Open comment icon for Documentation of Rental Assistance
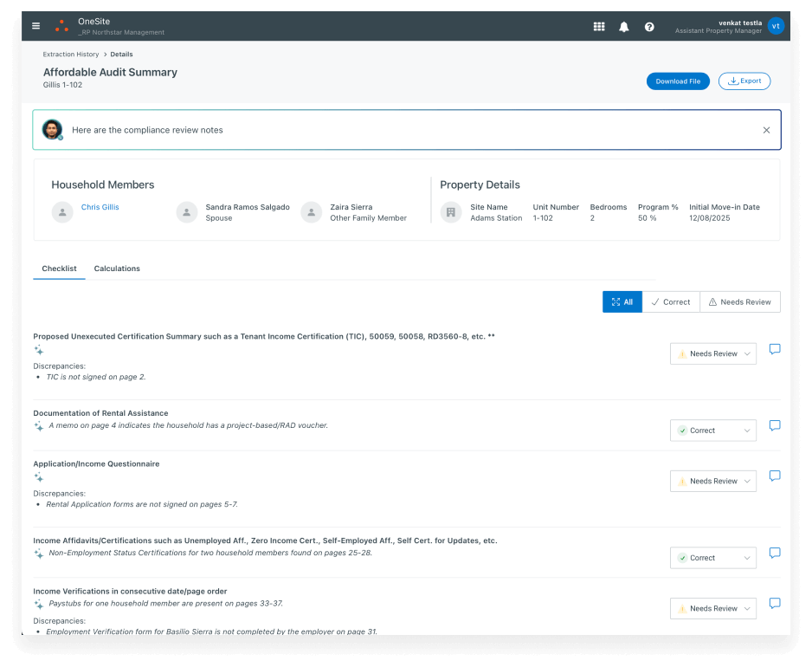 pos(775,425)
